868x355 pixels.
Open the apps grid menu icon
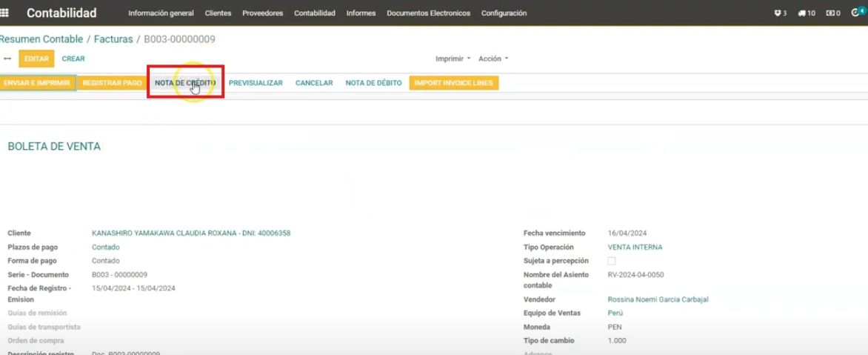4,13
